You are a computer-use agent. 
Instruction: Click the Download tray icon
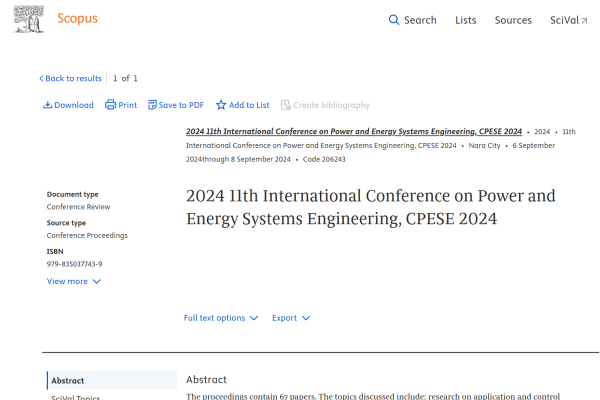click(47, 105)
